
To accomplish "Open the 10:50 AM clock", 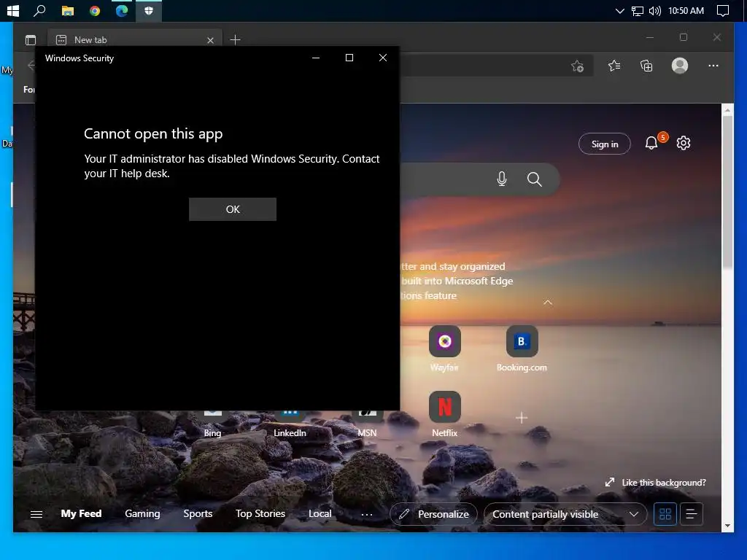I will point(686,10).
